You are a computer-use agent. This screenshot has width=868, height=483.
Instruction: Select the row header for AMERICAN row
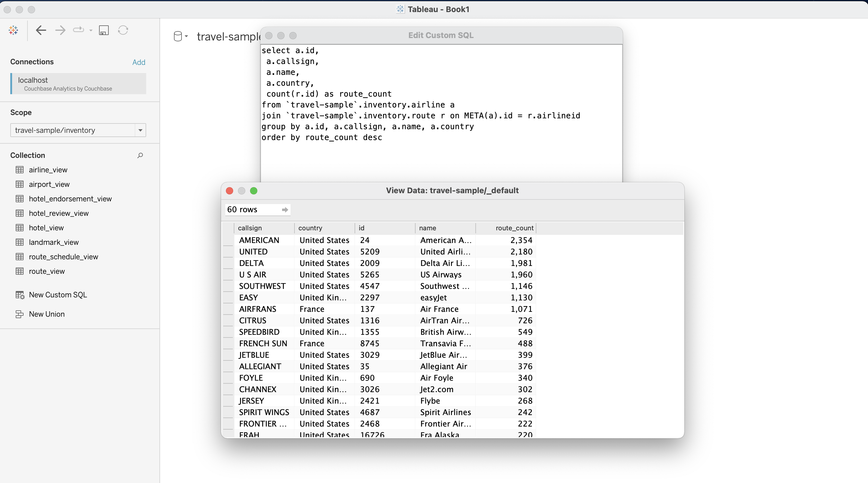point(228,240)
